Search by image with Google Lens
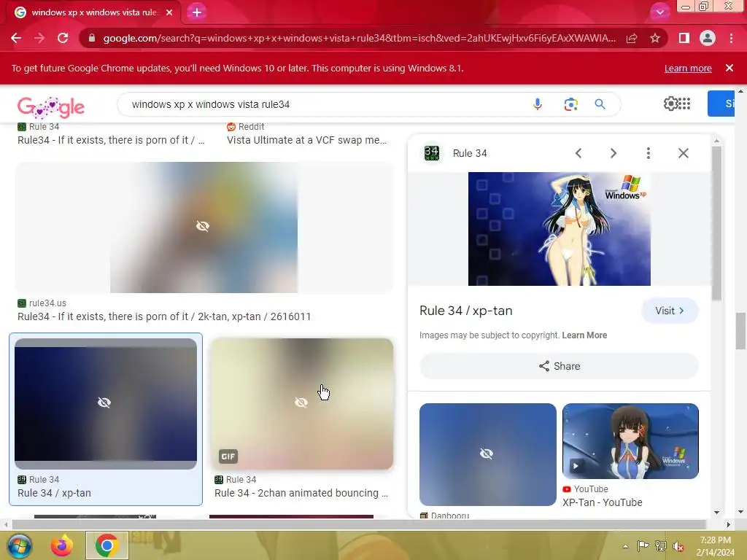The image size is (747, 560). coord(570,104)
